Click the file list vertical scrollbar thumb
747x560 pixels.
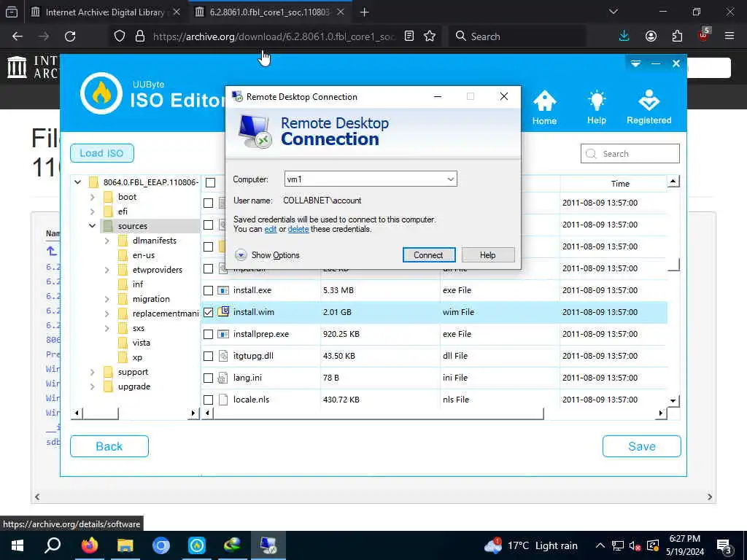(x=673, y=264)
